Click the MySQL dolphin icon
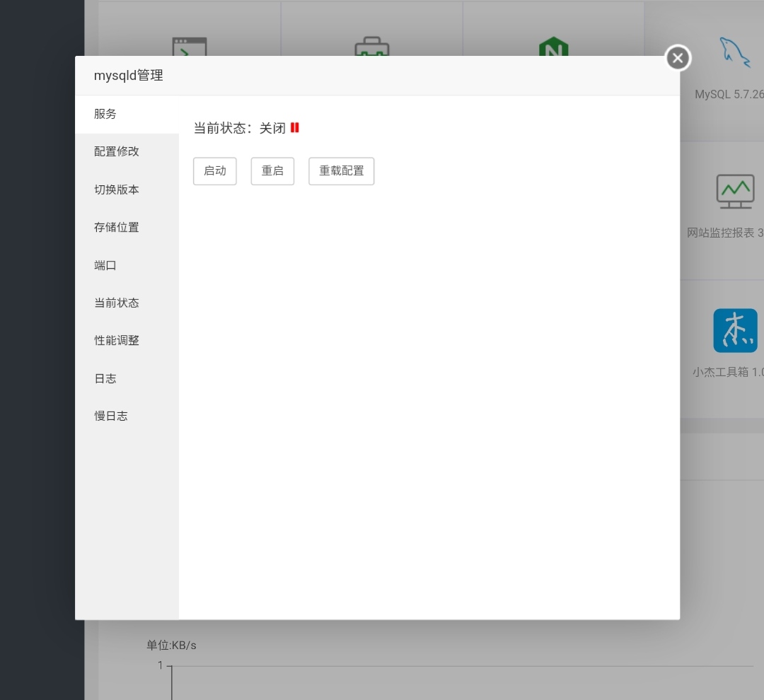 tap(734, 53)
